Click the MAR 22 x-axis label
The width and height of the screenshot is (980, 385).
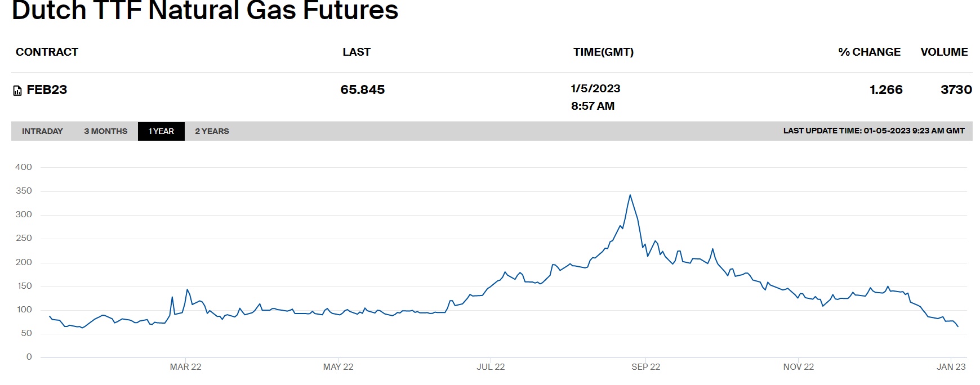pyautogui.click(x=185, y=367)
